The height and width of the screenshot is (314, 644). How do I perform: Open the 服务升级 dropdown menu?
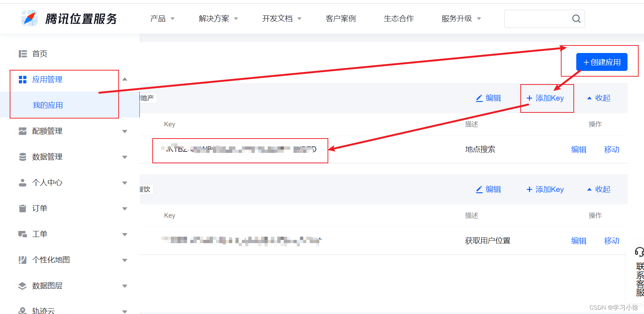461,19
